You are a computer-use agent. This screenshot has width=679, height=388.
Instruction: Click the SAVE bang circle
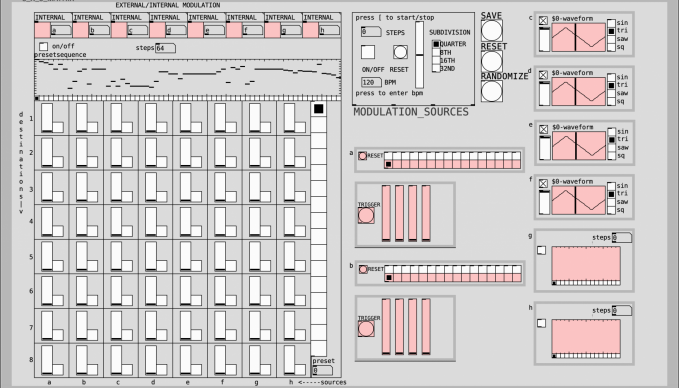coord(492,30)
